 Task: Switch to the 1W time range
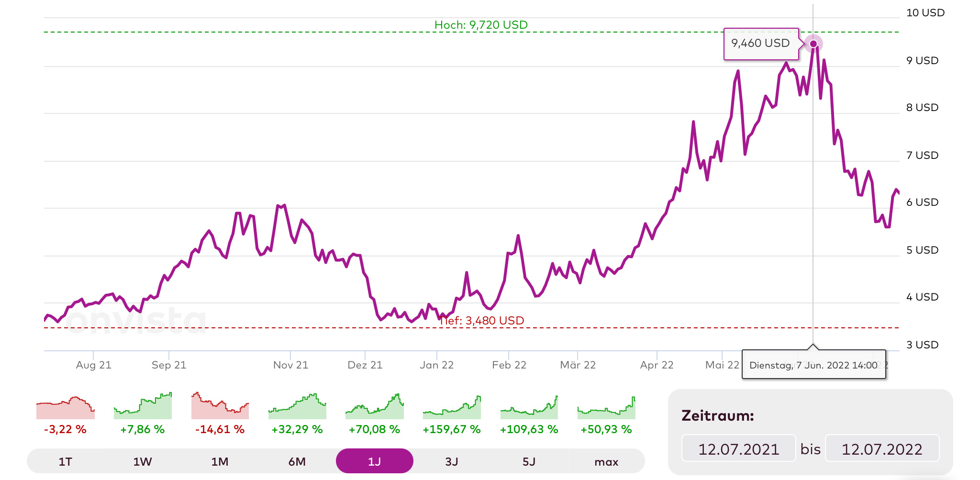pos(143,461)
